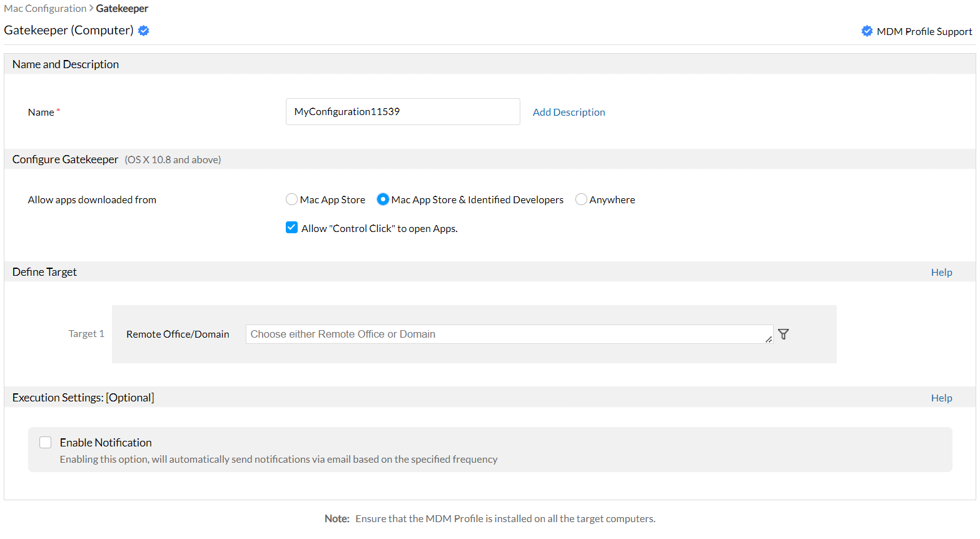Click the MDM Profile Support label
This screenshot has height=539, width=980.
click(924, 32)
